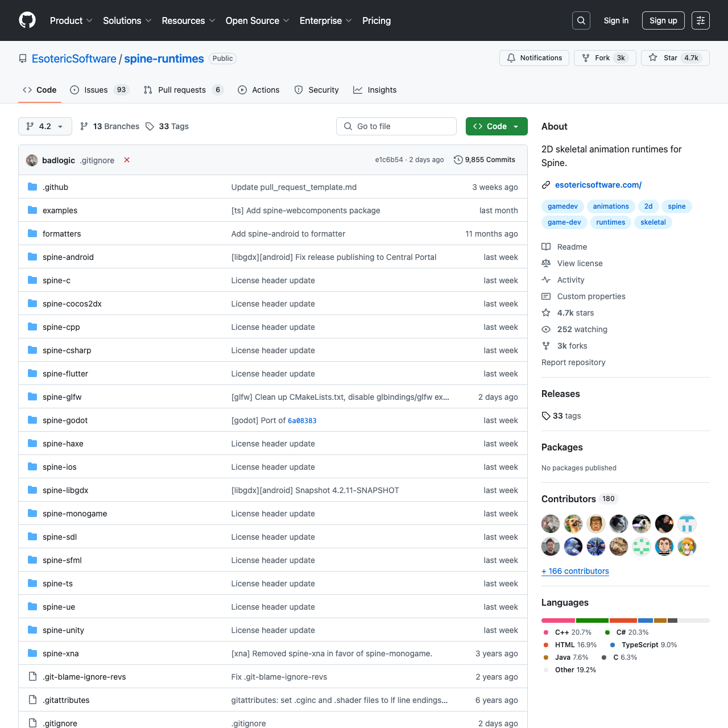Click the tags icon beside 33 Tags
728x728 pixels.
tap(150, 126)
